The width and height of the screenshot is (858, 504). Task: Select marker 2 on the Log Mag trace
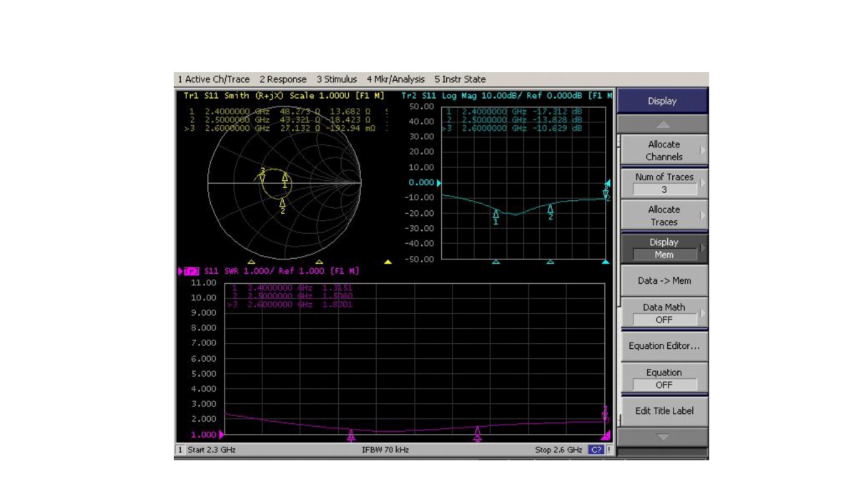click(x=551, y=209)
